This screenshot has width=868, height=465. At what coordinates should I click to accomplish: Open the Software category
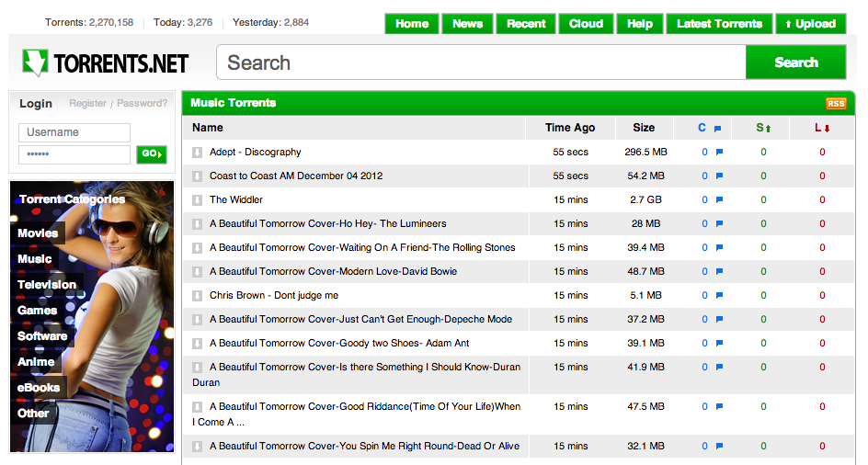(42, 336)
